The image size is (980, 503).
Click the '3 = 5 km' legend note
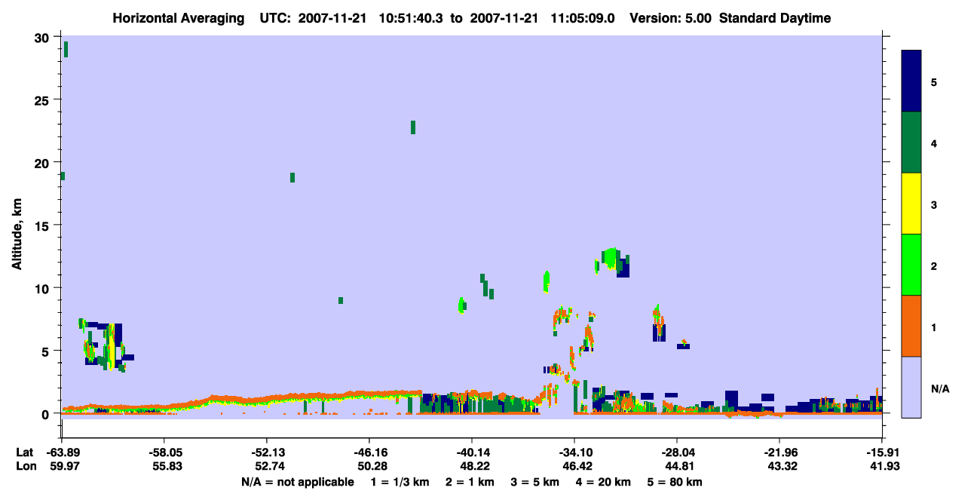(x=536, y=482)
